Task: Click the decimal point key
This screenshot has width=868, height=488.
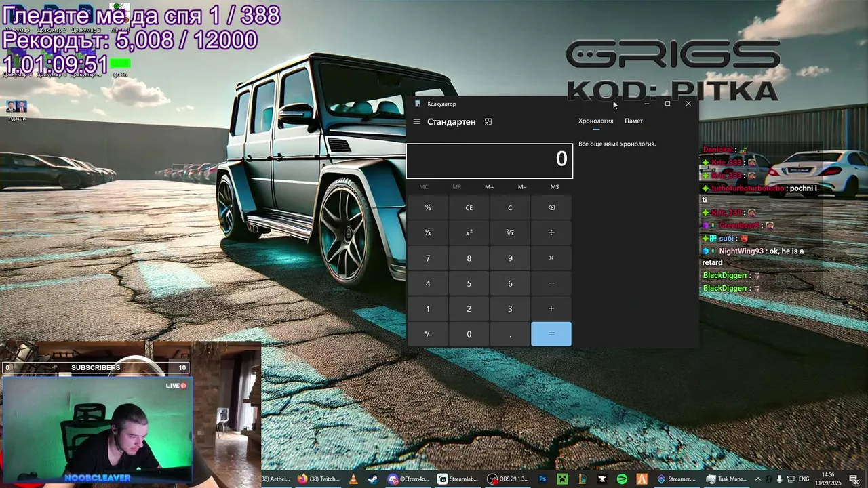Action: tap(510, 334)
